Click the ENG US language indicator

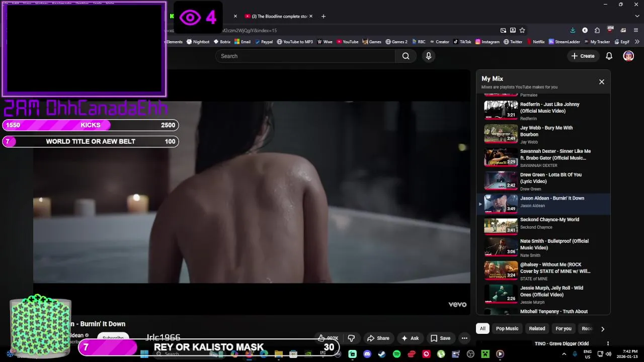tap(587, 354)
